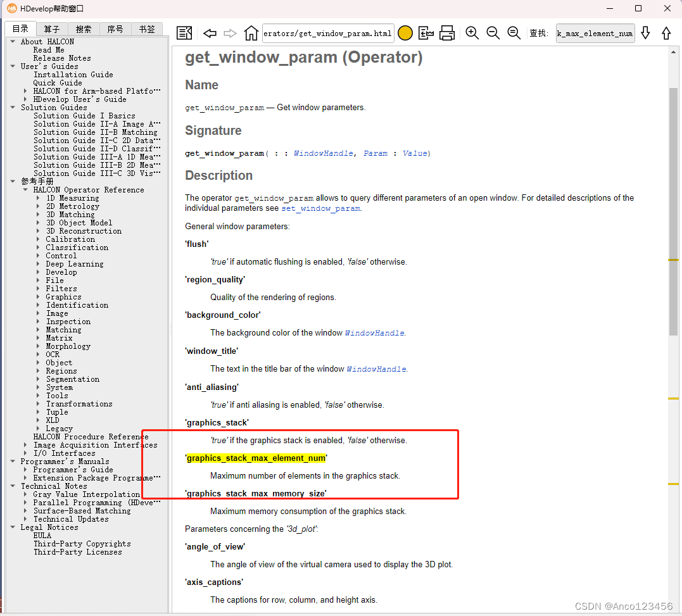This screenshot has height=616, width=682.
Task: Click highlighted graphics_stack_max_element_num text
Action: pyautogui.click(x=256, y=458)
